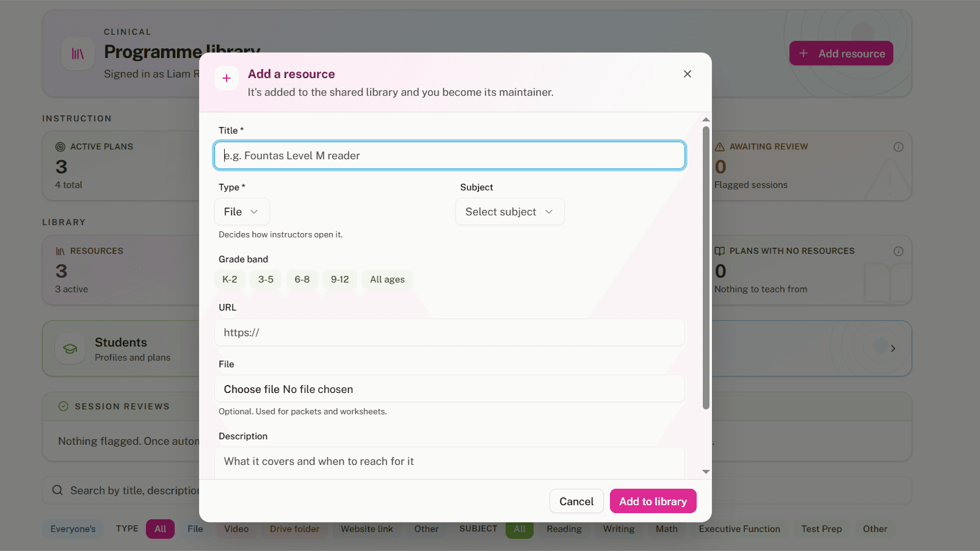Click Add to library button

point(653,502)
